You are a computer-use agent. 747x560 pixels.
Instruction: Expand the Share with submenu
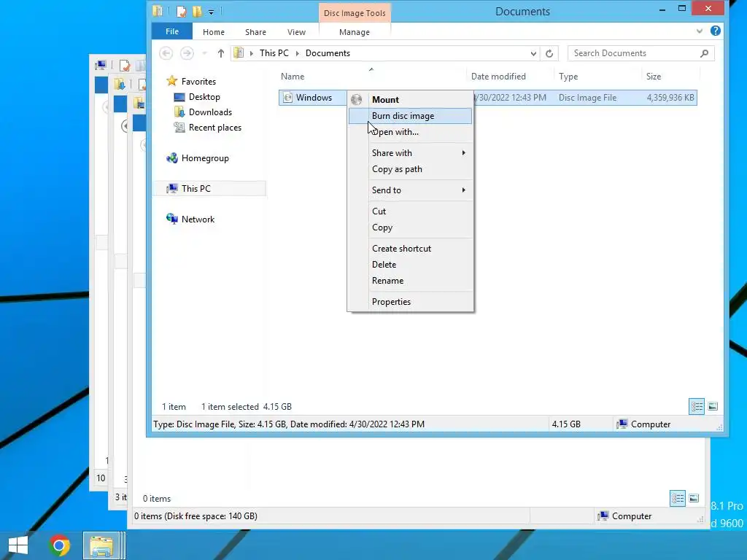pyautogui.click(x=463, y=153)
